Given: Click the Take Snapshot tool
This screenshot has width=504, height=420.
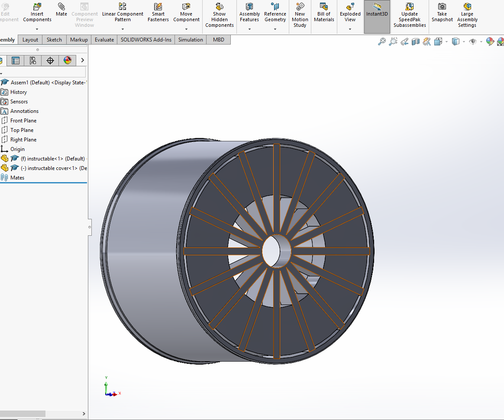Looking at the screenshot, I should (442, 11).
